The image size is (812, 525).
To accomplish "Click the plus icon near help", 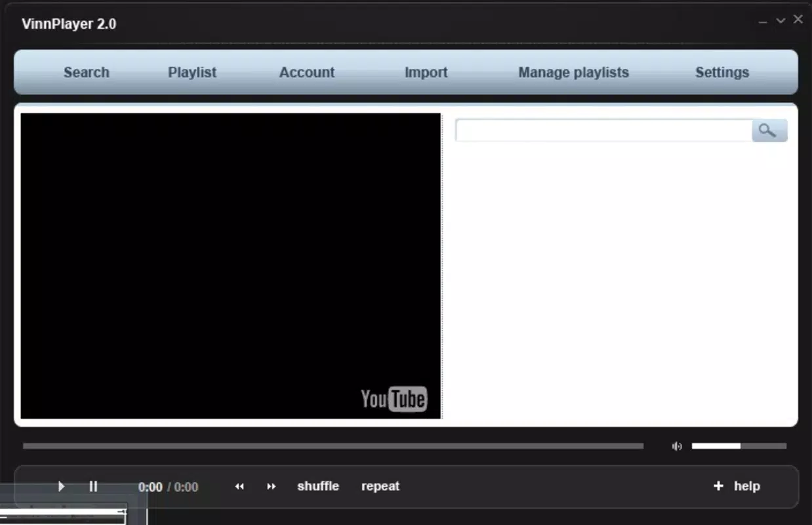I will tap(718, 486).
